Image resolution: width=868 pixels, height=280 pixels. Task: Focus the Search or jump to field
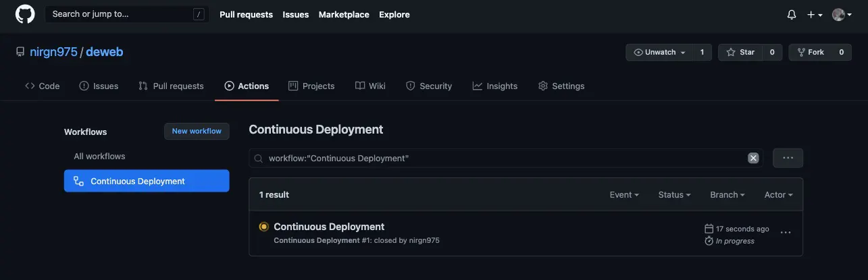(x=126, y=14)
